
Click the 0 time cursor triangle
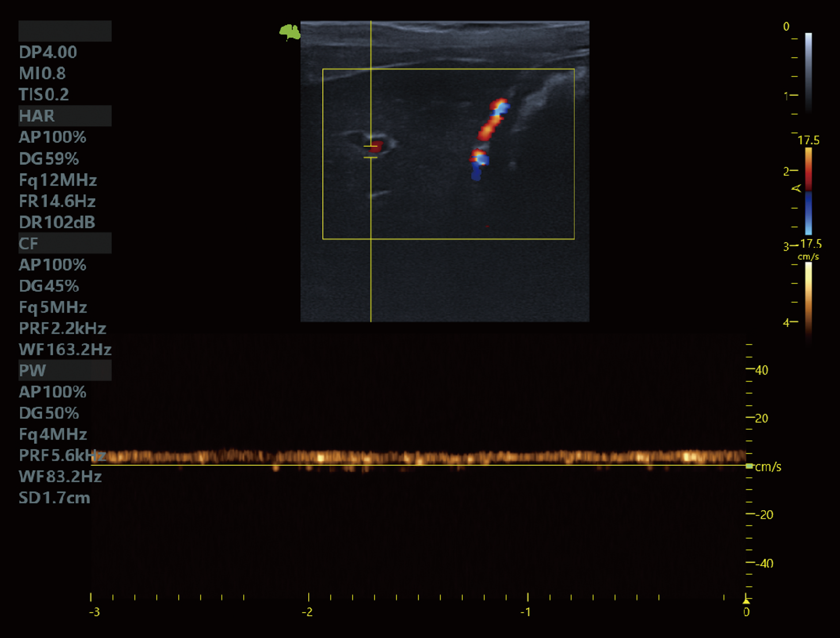(x=746, y=600)
